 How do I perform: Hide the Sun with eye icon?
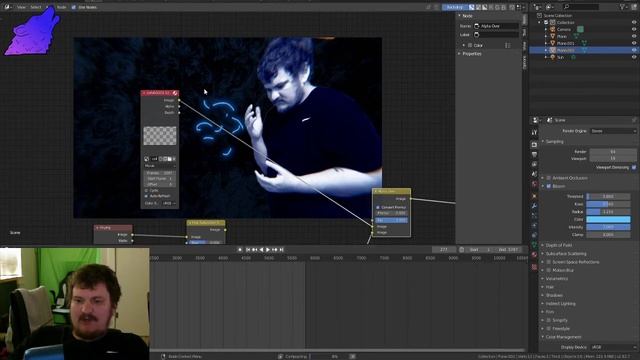point(634,57)
